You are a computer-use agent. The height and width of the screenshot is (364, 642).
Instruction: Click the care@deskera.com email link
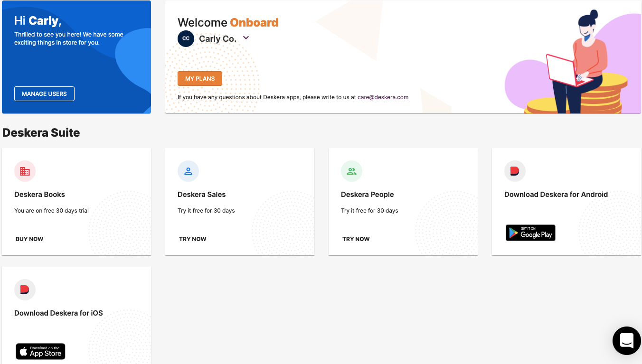pos(383,97)
